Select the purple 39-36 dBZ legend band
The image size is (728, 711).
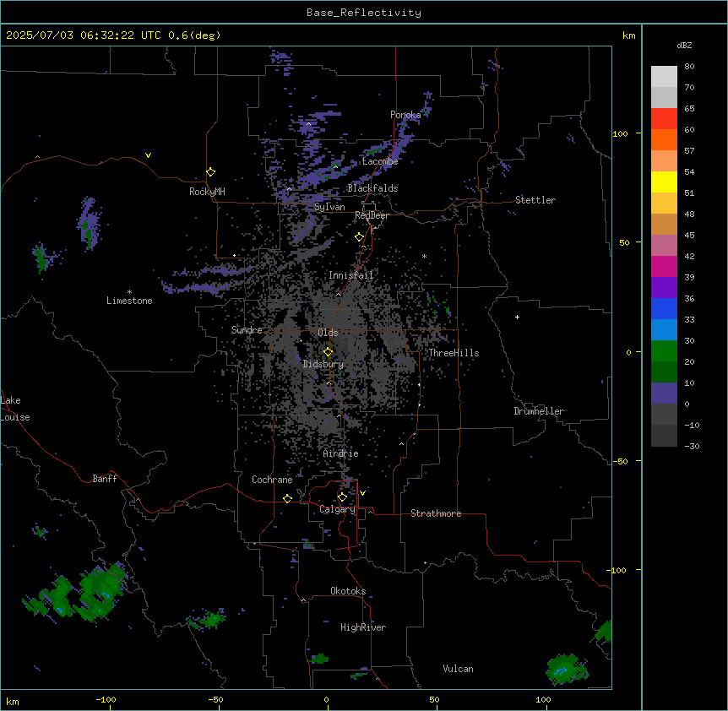click(664, 288)
